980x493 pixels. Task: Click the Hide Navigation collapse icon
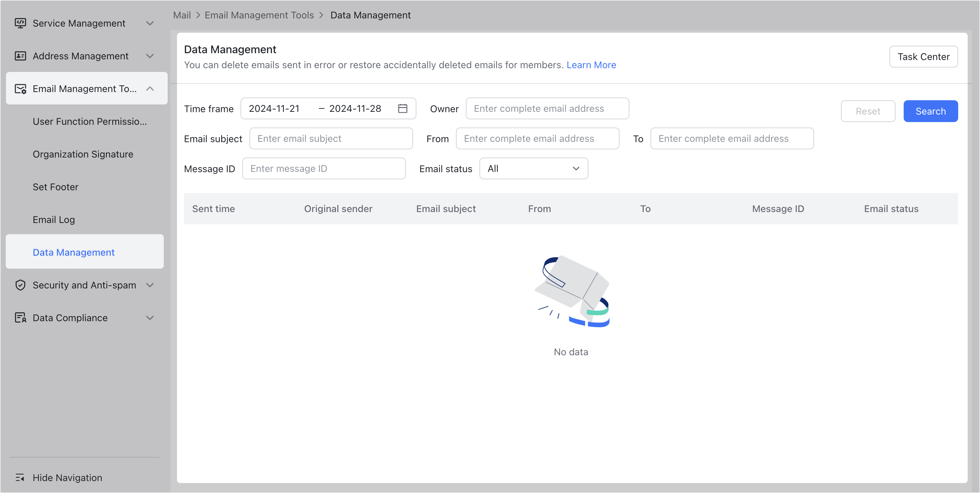20,477
